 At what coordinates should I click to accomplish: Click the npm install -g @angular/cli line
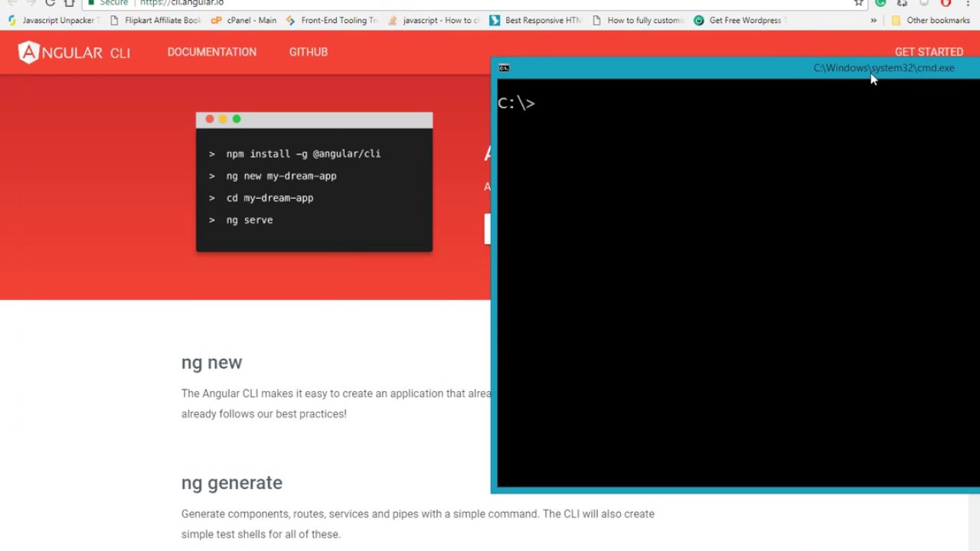[x=295, y=154]
